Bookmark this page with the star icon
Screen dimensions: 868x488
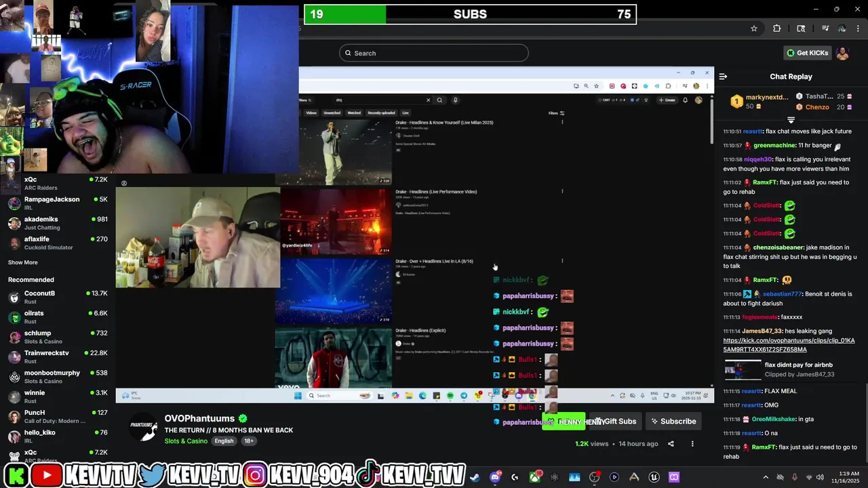753,28
